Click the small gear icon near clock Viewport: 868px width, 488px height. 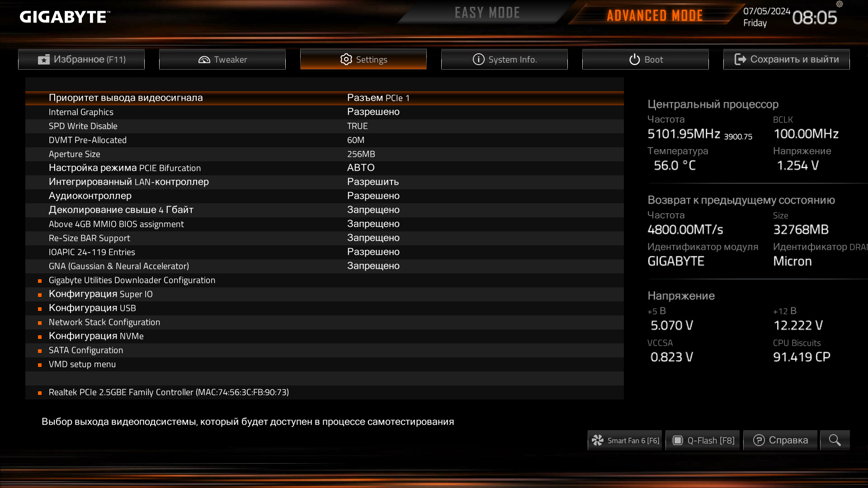[840, 4]
